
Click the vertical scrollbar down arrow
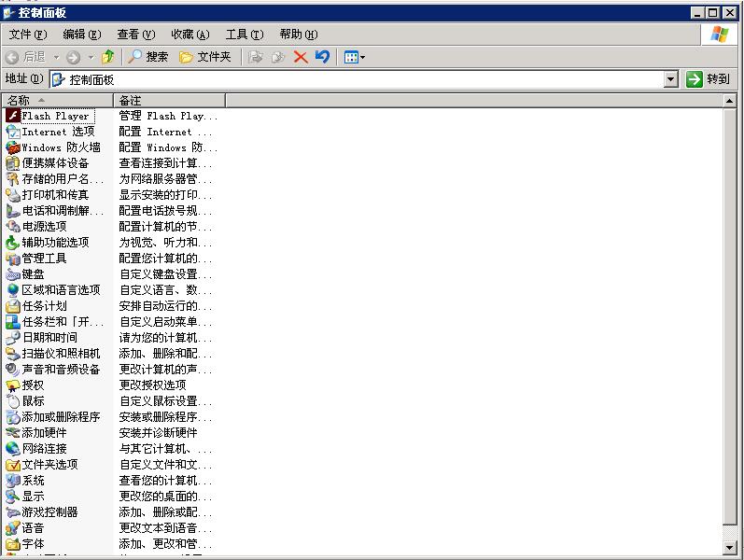(730, 547)
